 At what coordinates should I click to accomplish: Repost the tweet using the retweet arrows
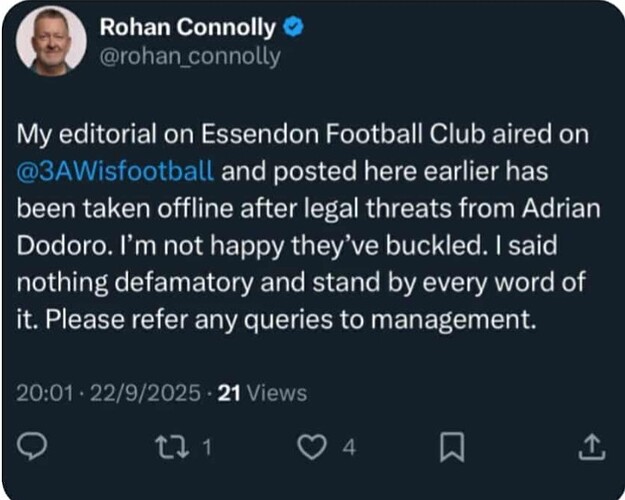point(171,447)
